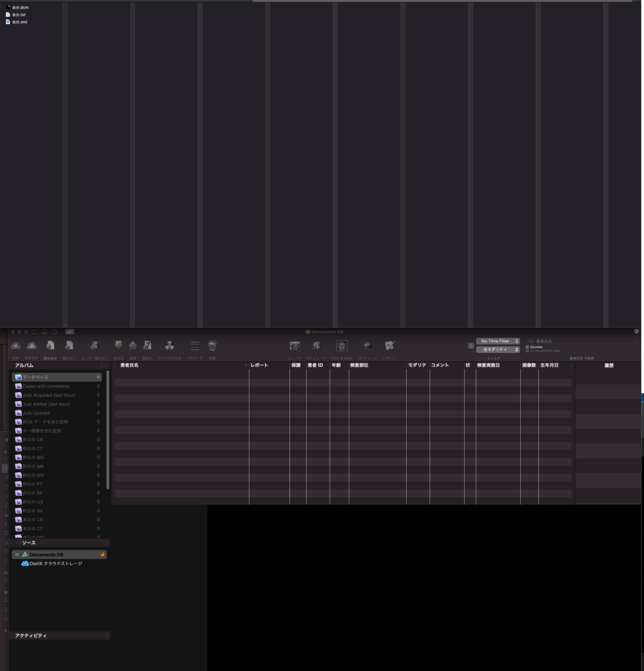Click the 削除 trash can icon
644x671 pixels.
pos(212,346)
